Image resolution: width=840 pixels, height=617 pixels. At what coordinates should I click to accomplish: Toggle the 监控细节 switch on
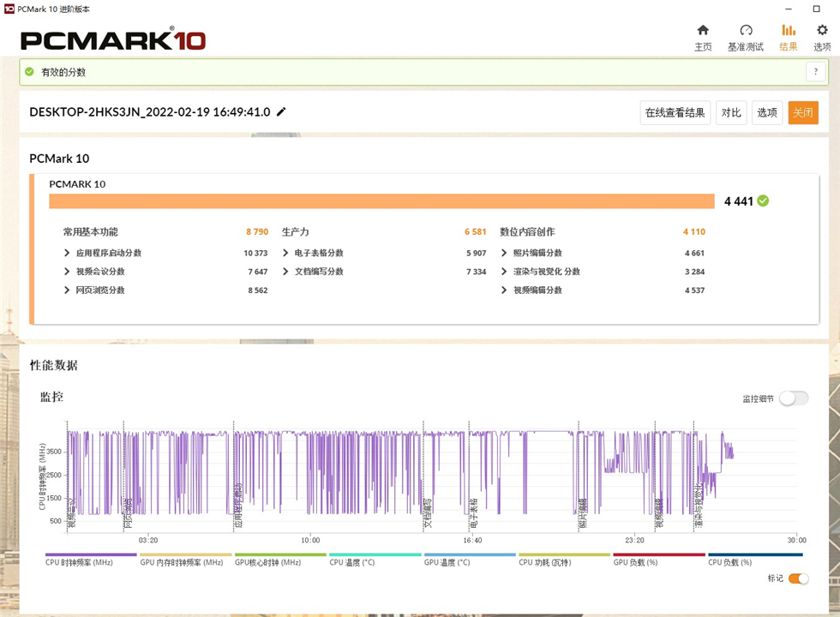[793, 398]
